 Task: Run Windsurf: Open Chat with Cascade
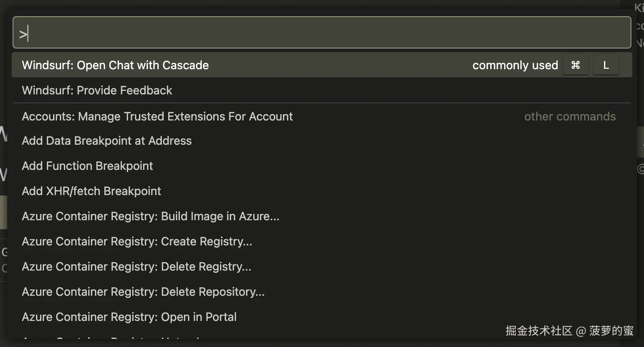[x=115, y=65]
